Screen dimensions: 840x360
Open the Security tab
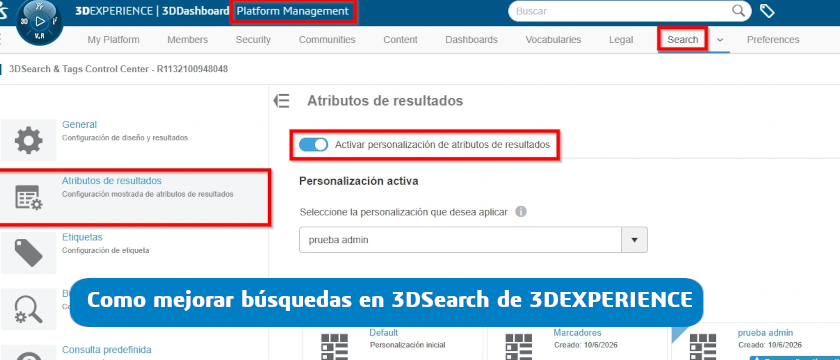coord(253,40)
